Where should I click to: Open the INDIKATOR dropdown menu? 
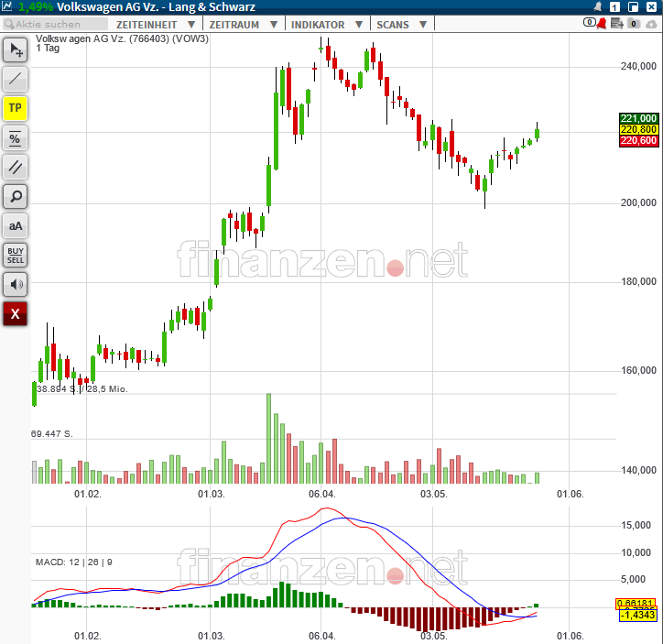pyautogui.click(x=326, y=25)
